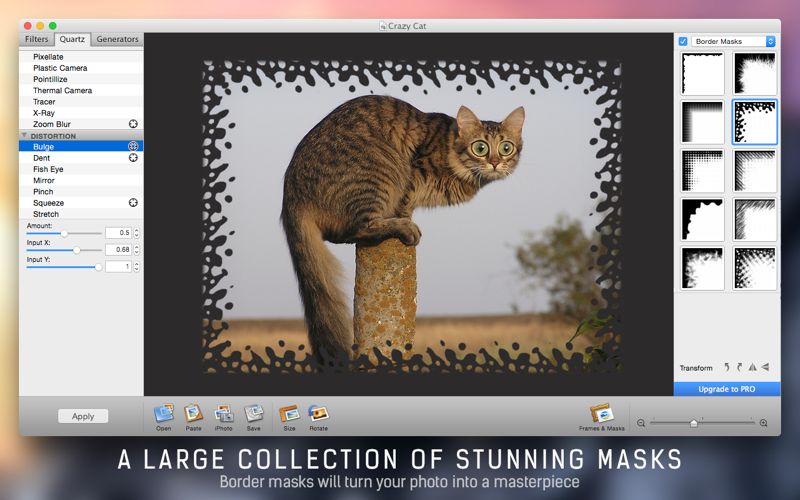Click the zoom level slider
This screenshot has height=500, width=800.
pos(702,423)
